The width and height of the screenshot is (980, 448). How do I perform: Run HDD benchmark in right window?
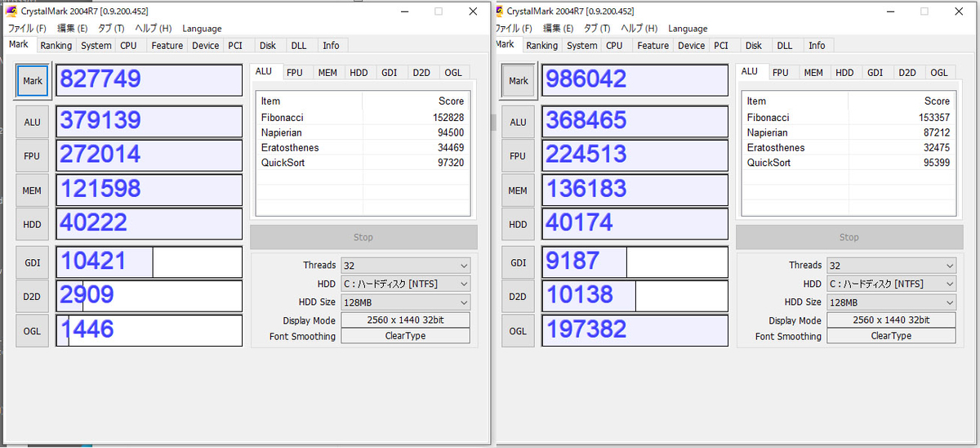point(519,224)
